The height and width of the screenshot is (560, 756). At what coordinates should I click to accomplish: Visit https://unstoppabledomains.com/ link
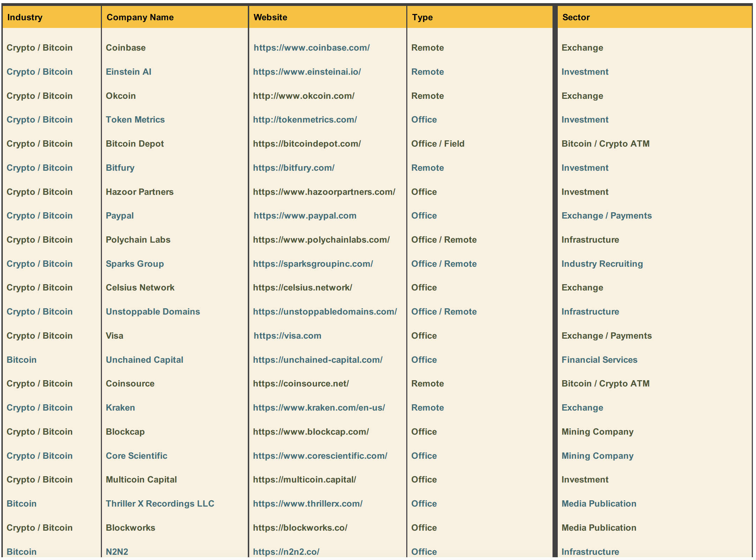[325, 311]
